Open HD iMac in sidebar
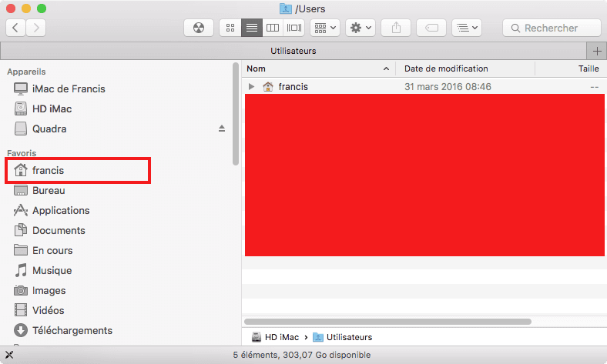Image resolution: width=607 pixels, height=364 pixels. [52, 109]
